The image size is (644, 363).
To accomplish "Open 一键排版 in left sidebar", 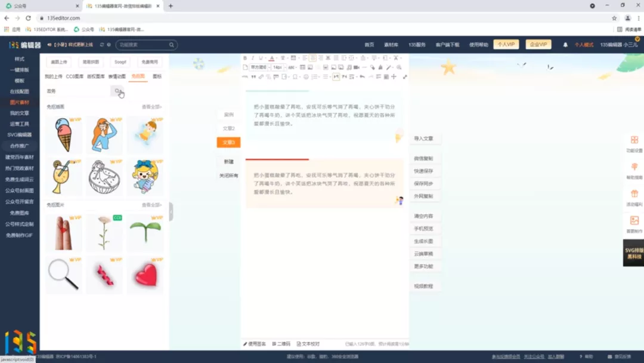I will point(19,70).
